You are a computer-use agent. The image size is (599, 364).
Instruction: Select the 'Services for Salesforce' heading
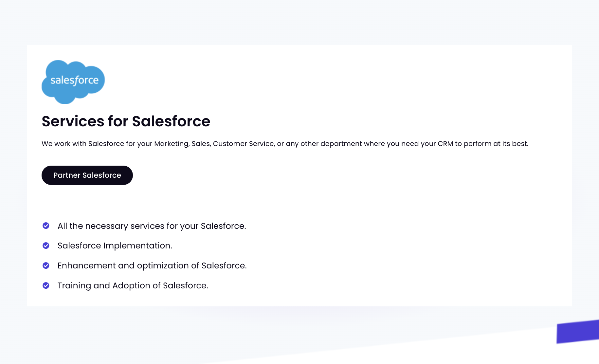pyautogui.click(x=126, y=121)
